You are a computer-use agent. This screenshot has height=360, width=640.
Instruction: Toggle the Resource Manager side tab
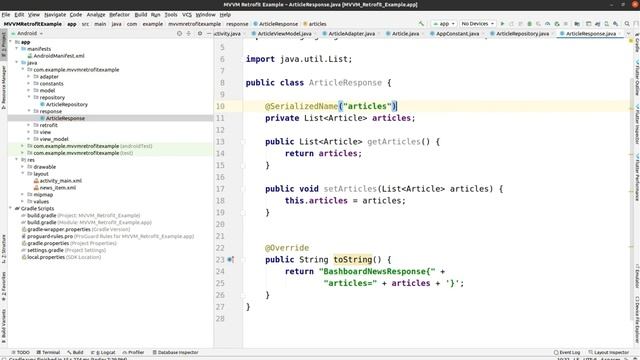tap(4, 87)
